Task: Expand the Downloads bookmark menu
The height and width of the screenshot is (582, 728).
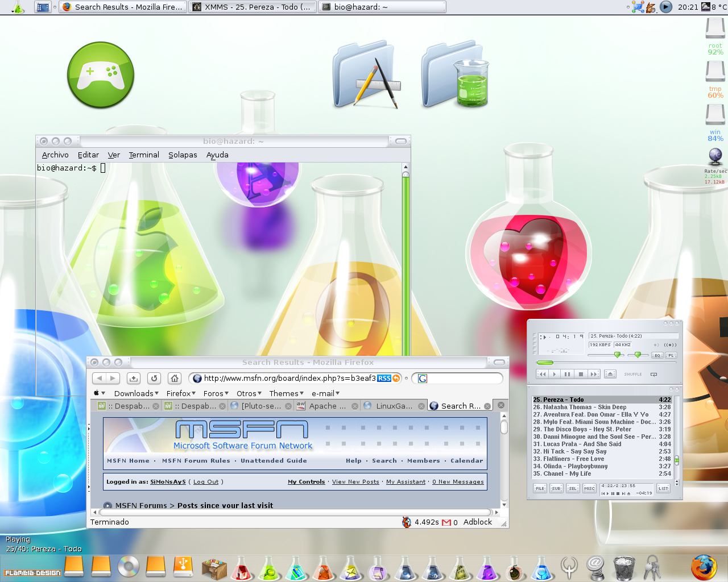Action: click(136, 393)
